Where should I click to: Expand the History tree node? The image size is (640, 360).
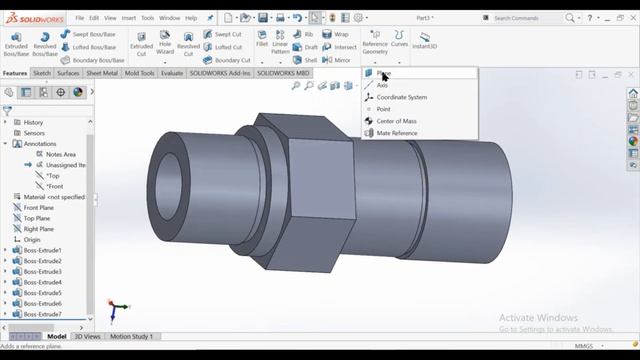[x=5, y=122]
